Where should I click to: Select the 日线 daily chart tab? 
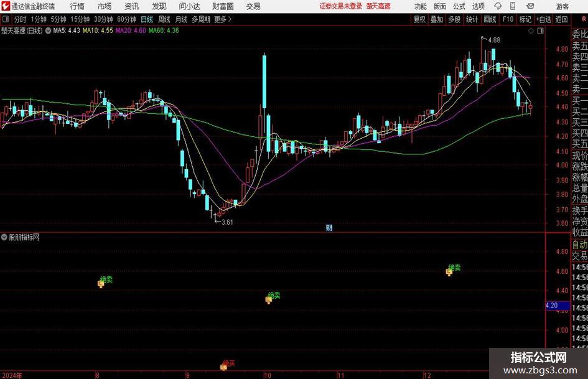coord(147,19)
